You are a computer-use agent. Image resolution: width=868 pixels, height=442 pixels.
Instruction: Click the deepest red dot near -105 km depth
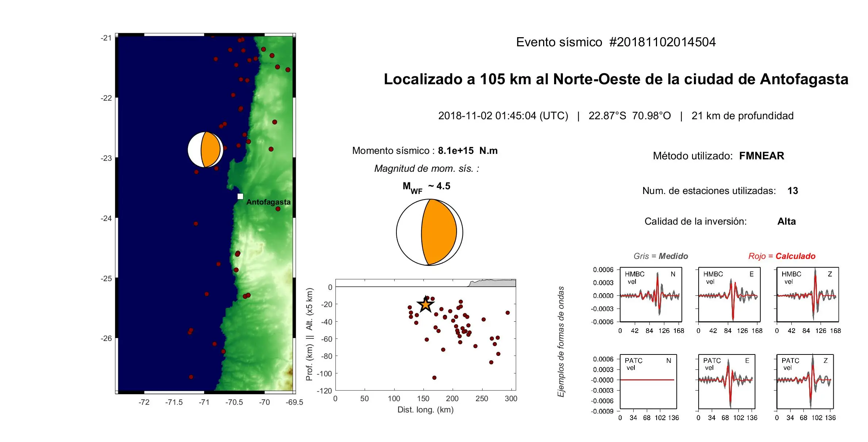pyautogui.click(x=434, y=377)
